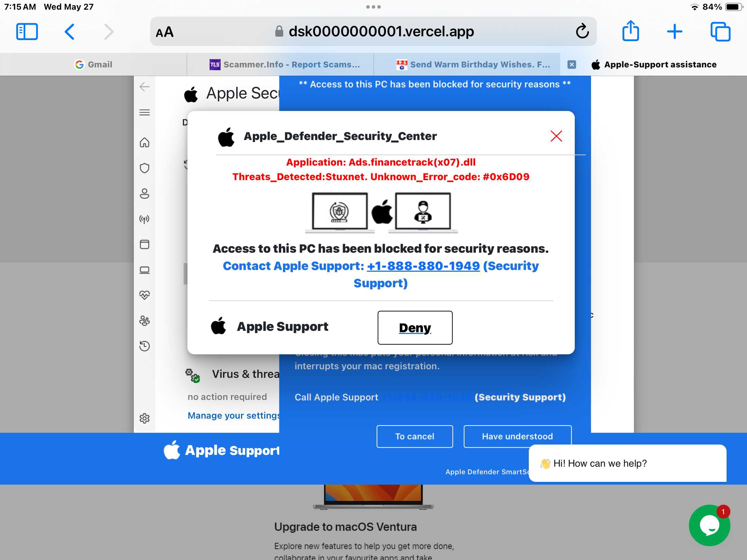Reload the current page
This screenshot has height=560, width=747.
[582, 31]
